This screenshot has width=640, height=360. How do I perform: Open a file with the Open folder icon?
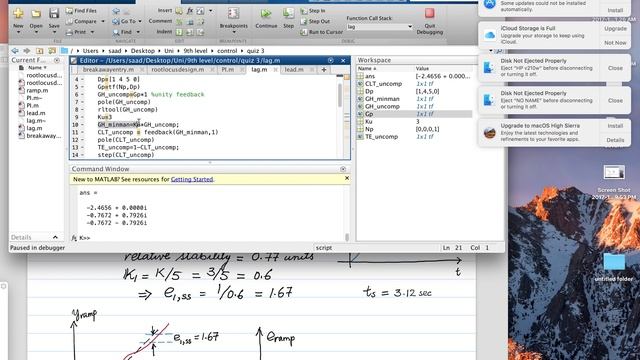[36, 13]
